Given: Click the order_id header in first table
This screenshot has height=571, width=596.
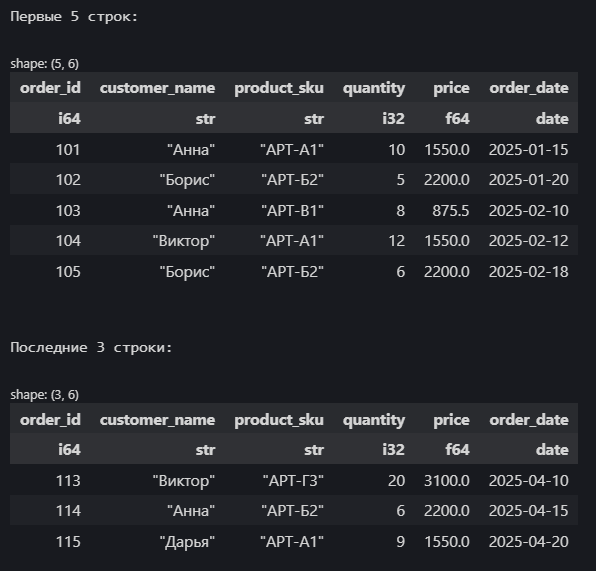Looking at the screenshot, I should (x=50, y=88).
